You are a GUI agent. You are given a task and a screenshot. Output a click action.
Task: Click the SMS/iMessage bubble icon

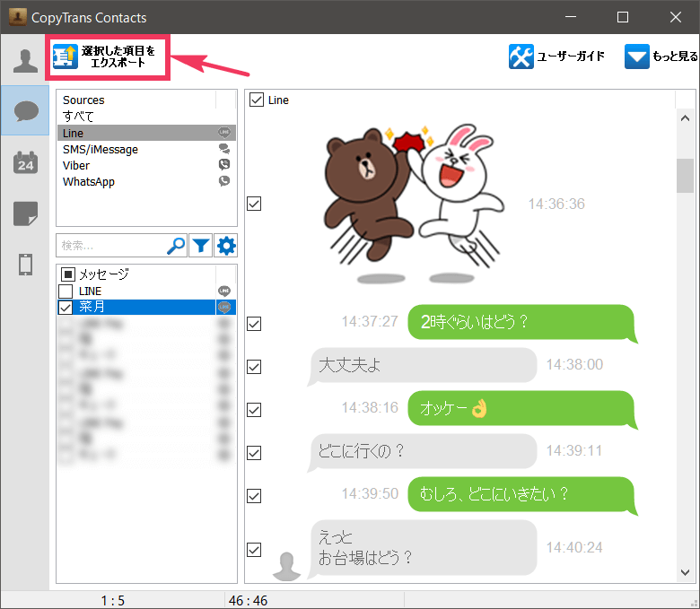tap(224, 149)
